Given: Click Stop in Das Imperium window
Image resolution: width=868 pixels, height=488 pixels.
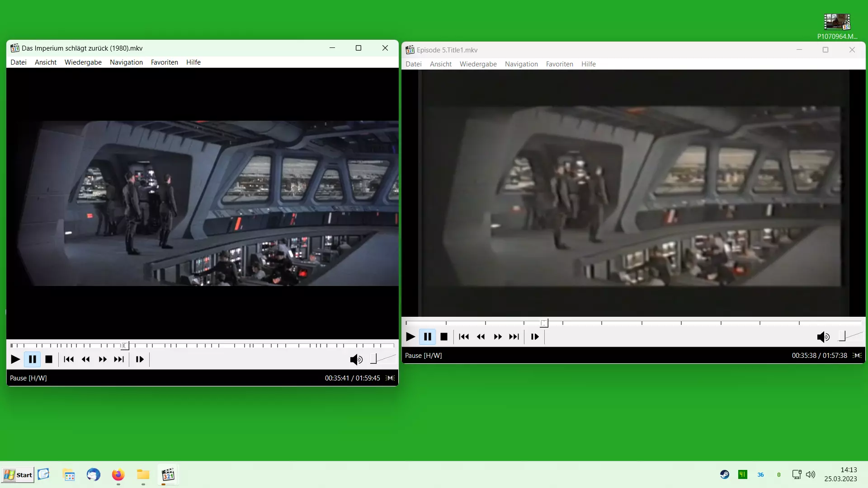Looking at the screenshot, I should [49, 359].
